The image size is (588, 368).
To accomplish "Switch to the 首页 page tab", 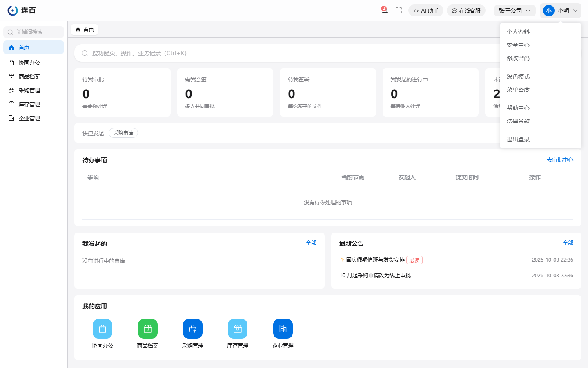I will pyautogui.click(x=85, y=29).
